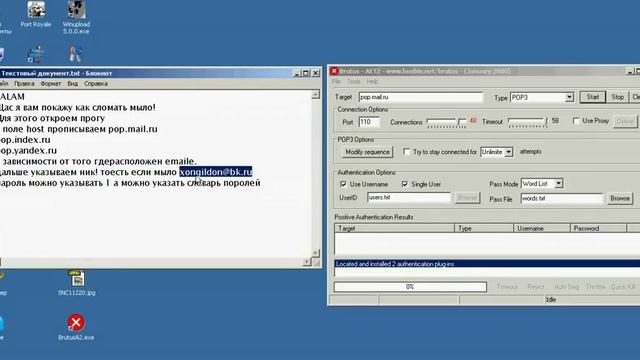Toggle the Use Username checkbox

(x=343, y=184)
